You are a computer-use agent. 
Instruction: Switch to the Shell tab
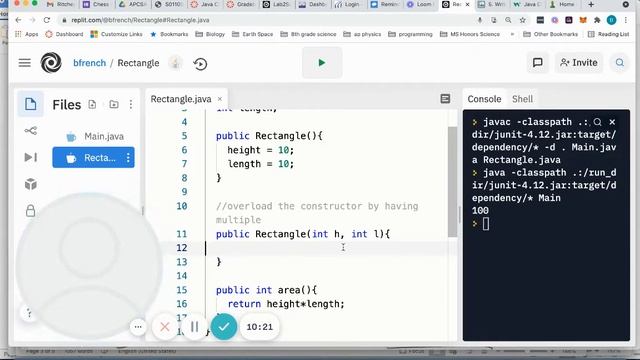[x=522, y=99]
